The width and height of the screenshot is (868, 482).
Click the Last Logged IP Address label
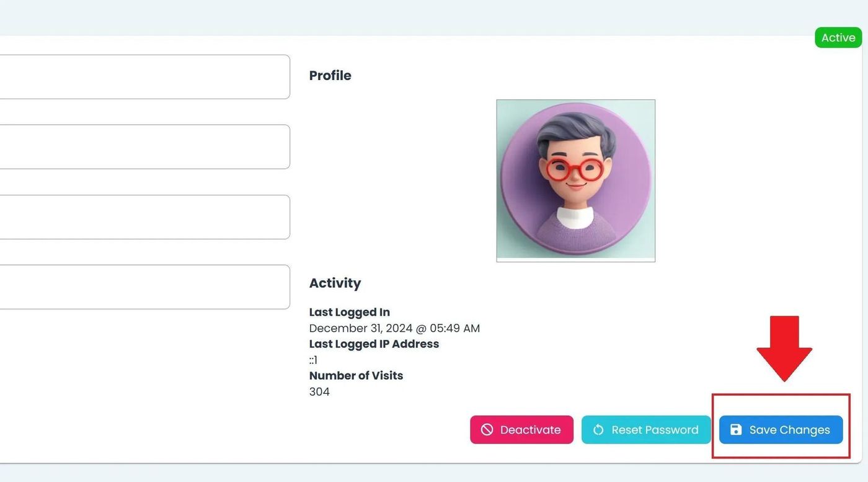(x=374, y=344)
